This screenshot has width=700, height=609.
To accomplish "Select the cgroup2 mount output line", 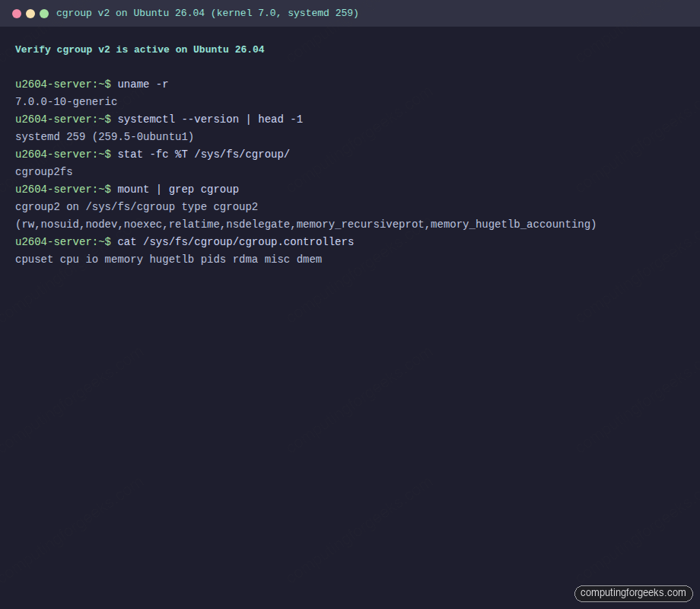I will (x=137, y=206).
